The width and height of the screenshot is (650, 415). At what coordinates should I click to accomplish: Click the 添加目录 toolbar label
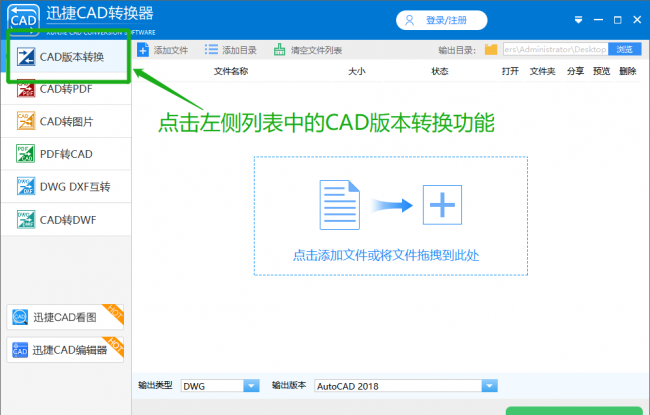[x=239, y=51]
